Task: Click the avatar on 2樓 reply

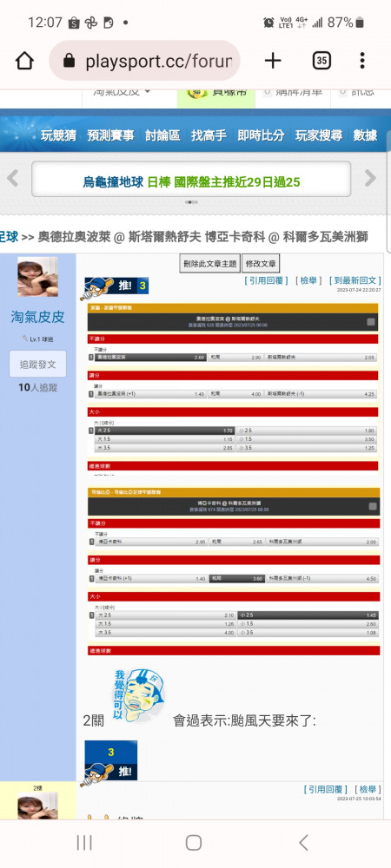Action: click(37, 806)
